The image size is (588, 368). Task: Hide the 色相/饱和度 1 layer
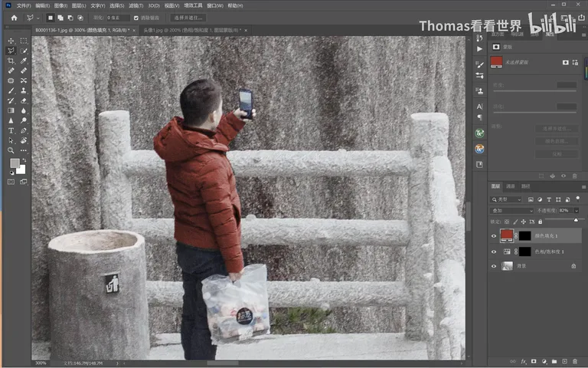[494, 251]
